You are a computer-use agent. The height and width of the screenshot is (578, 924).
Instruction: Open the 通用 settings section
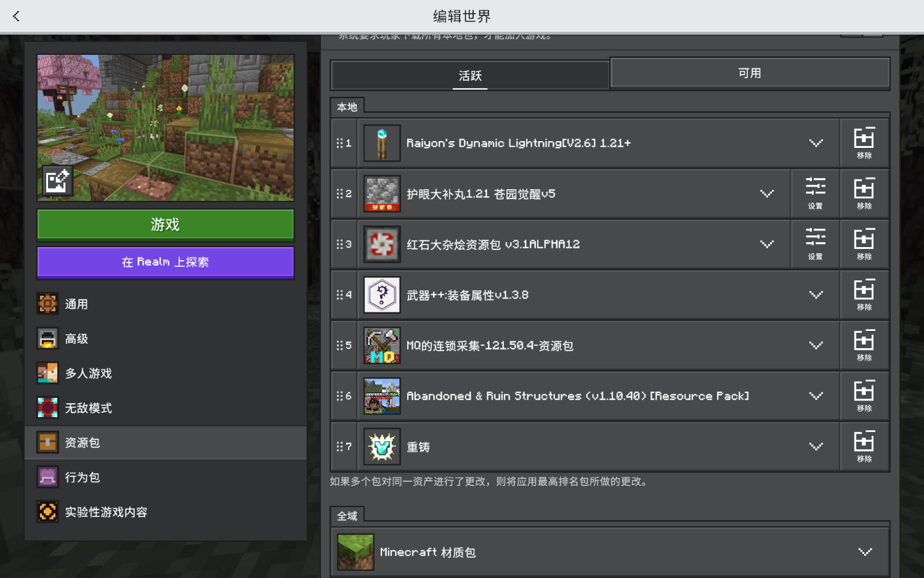tap(166, 304)
